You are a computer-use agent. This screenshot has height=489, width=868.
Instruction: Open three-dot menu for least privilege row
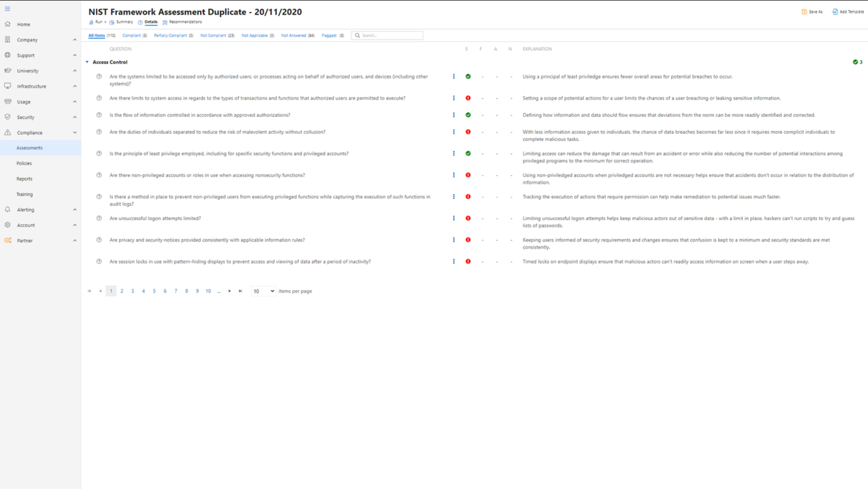[454, 153]
